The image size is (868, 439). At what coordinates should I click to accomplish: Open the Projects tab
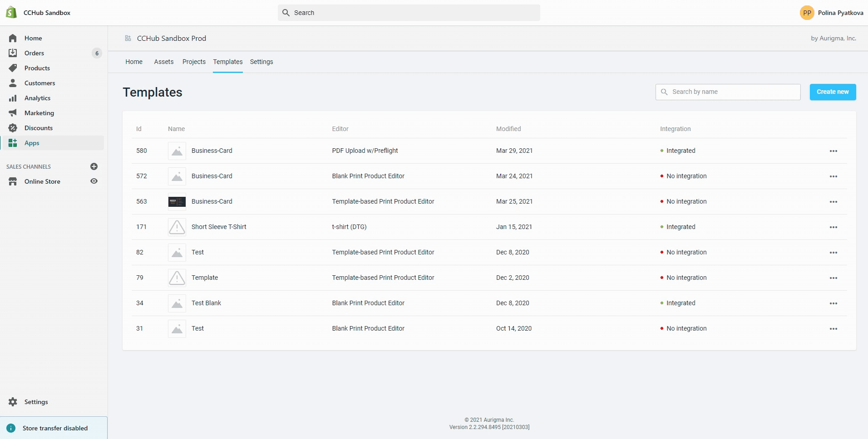point(194,62)
